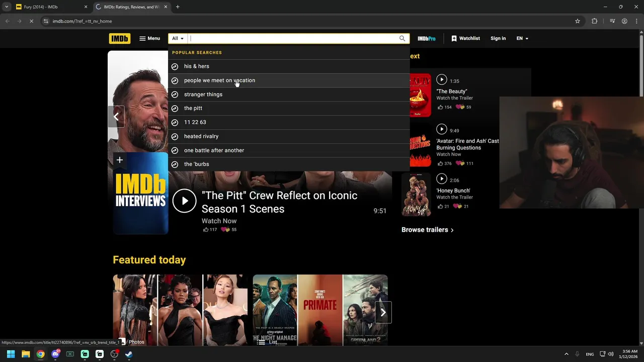This screenshot has width=644, height=362.
Task: Submit search with the magnifier icon
Action: pos(403,38)
